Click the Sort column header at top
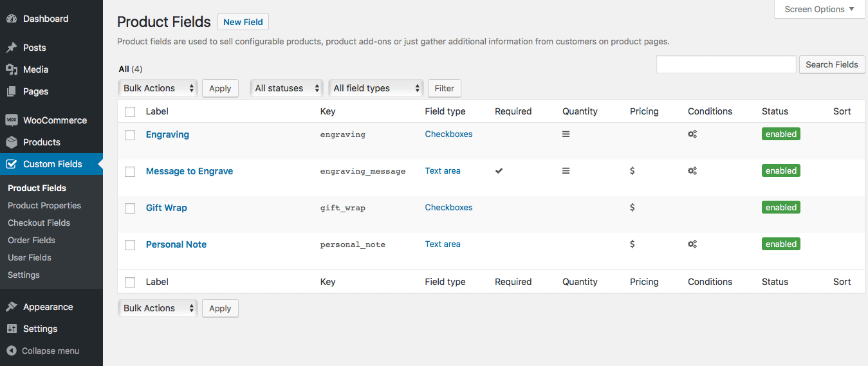The width and height of the screenshot is (868, 366). [x=842, y=111]
